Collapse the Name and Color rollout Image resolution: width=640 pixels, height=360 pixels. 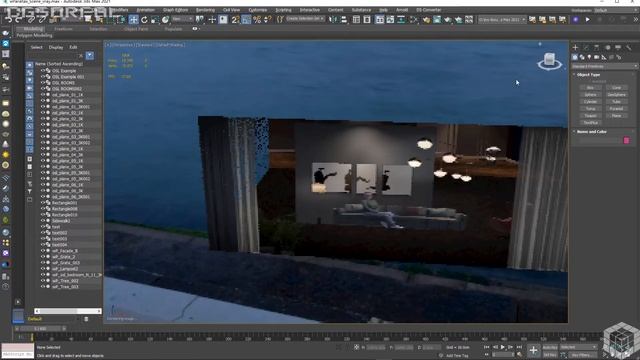tap(591, 132)
